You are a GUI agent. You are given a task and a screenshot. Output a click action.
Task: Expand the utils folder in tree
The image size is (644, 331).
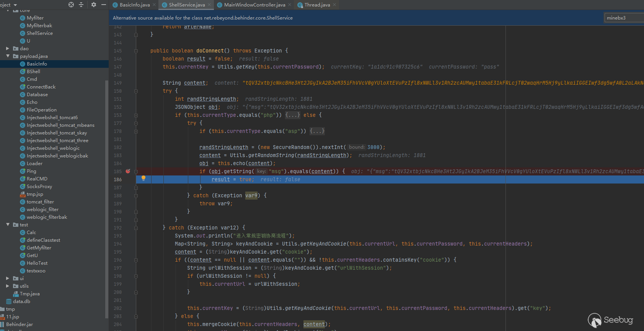coord(8,286)
